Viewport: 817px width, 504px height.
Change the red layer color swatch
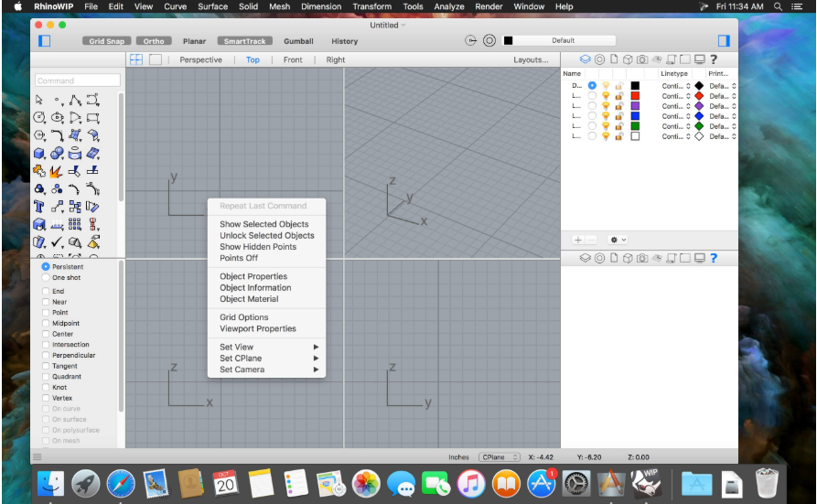[635, 96]
